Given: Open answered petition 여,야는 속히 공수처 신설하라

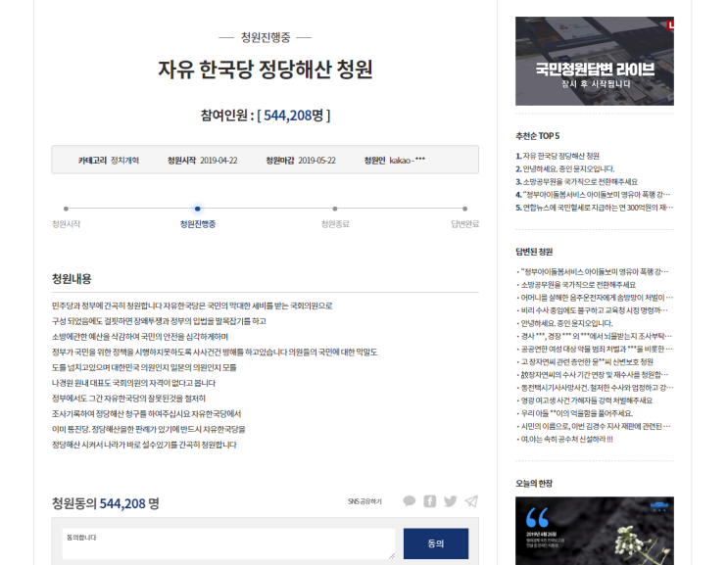Looking at the screenshot, I should click(x=566, y=440).
